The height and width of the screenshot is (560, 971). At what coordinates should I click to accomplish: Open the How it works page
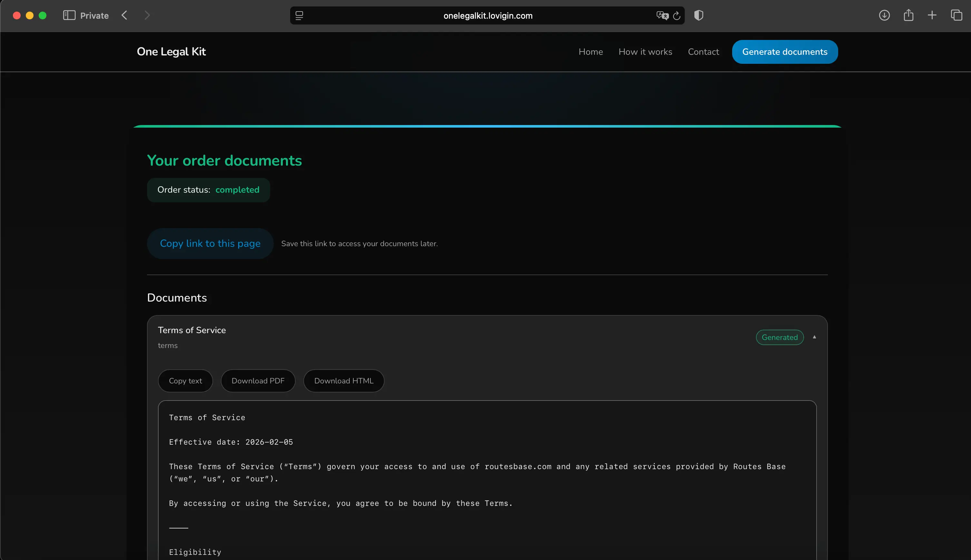click(645, 52)
